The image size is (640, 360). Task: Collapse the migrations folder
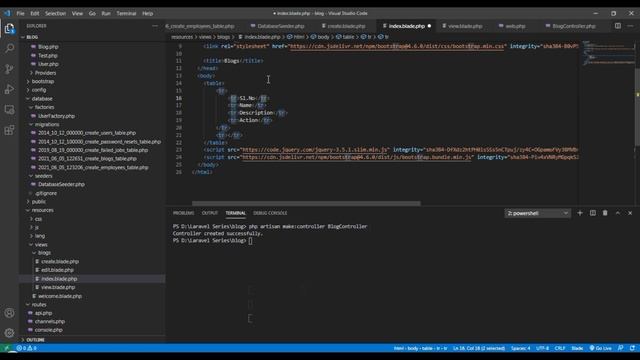click(47, 124)
